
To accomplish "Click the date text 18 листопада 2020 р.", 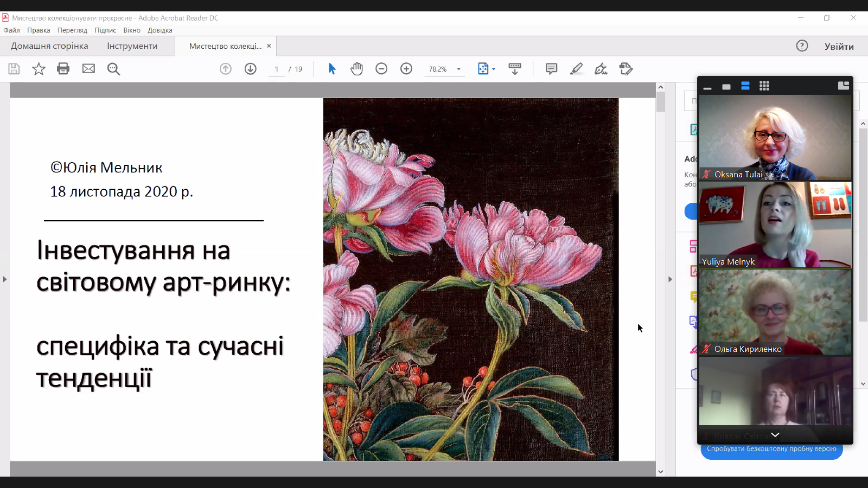I will tap(122, 191).
